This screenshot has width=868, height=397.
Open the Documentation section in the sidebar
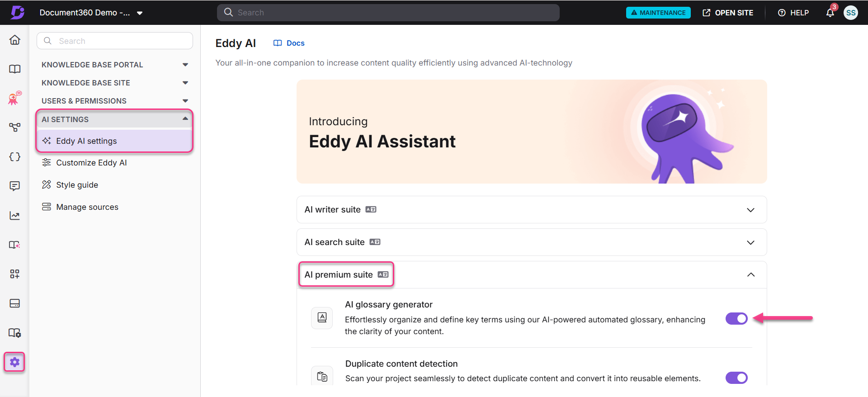pos(14,69)
